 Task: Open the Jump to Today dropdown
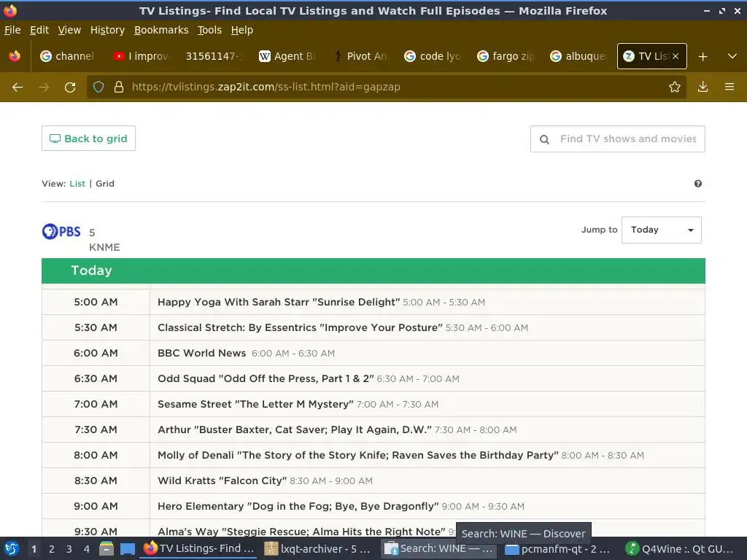point(661,230)
